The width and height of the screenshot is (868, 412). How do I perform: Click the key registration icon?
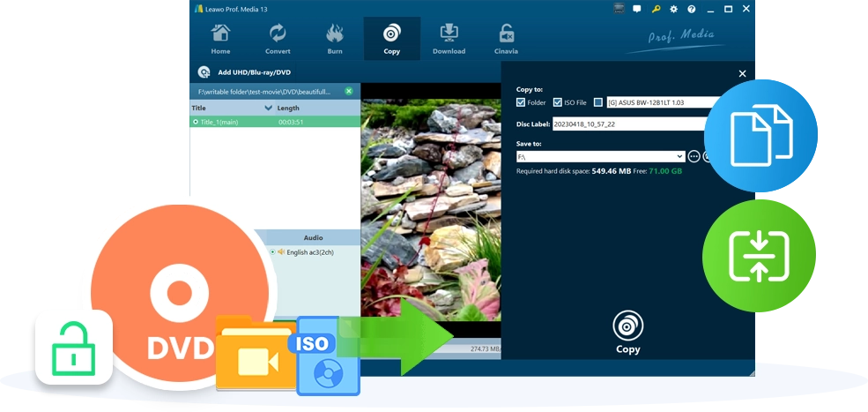pyautogui.click(x=657, y=10)
